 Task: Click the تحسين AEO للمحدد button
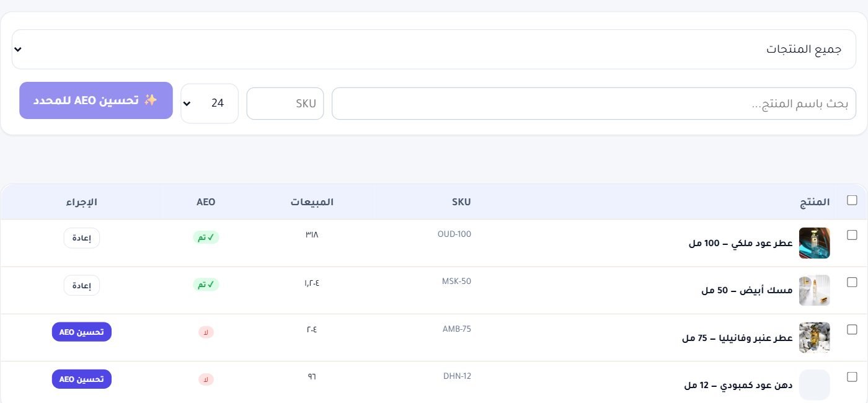click(96, 100)
